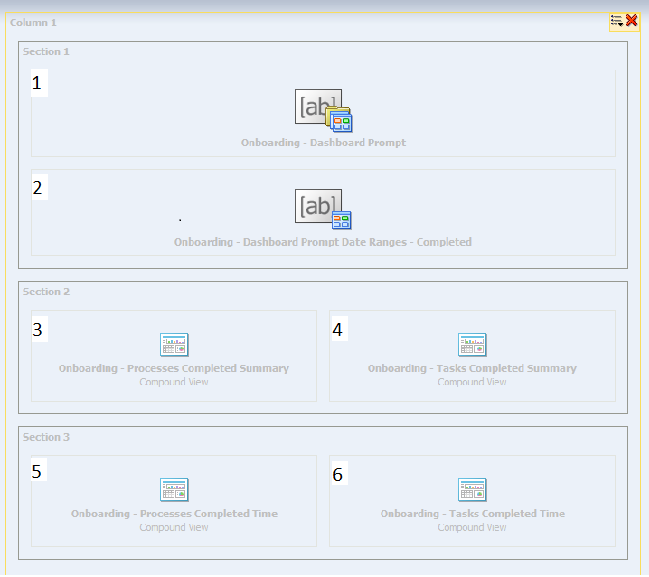Click the Section 3 header label
The image size is (649, 577).
46,437
